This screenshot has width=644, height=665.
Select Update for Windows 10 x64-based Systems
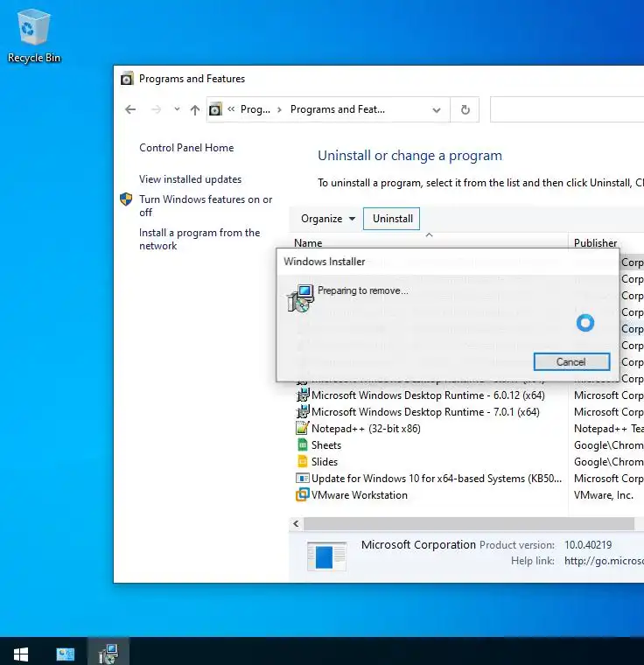(436, 479)
